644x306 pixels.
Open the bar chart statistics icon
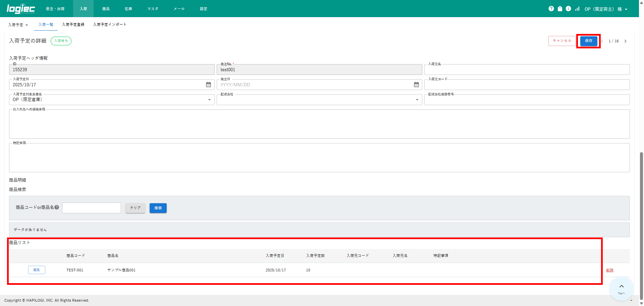[x=577, y=9]
